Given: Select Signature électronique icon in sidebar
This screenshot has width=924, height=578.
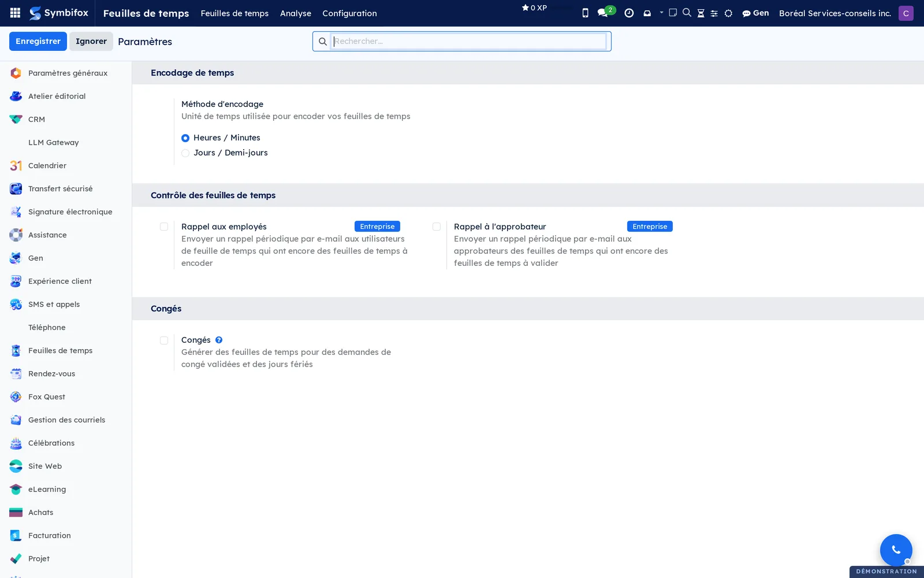Looking at the screenshot, I should point(16,212).
